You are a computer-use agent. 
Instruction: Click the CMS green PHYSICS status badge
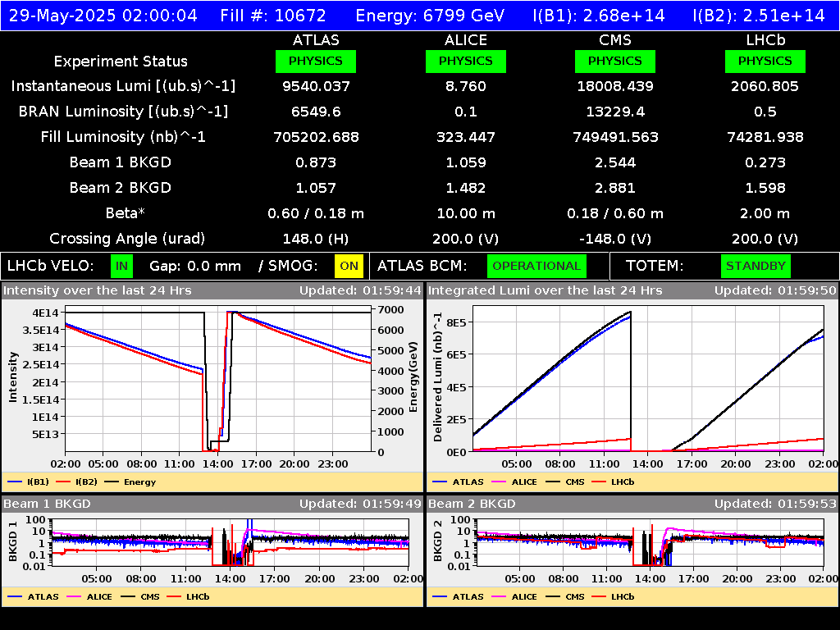coord(615,61)
